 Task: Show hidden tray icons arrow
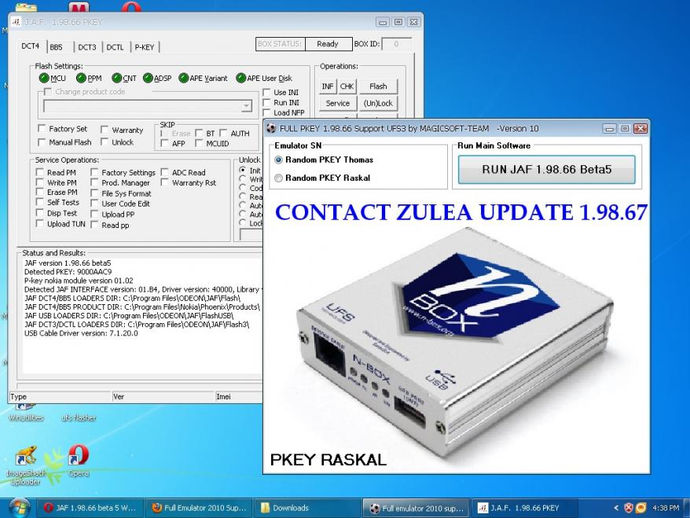(616, 508)
